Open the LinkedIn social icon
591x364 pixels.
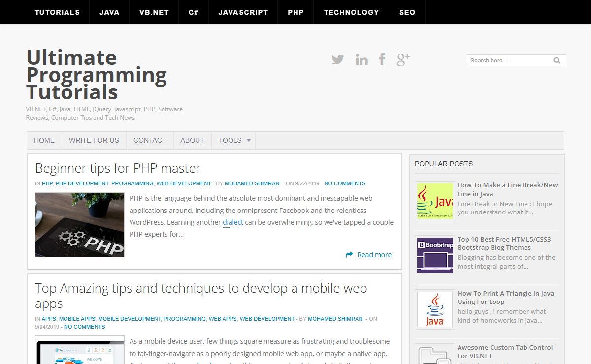pyautogui.click(x=361, y=60)
